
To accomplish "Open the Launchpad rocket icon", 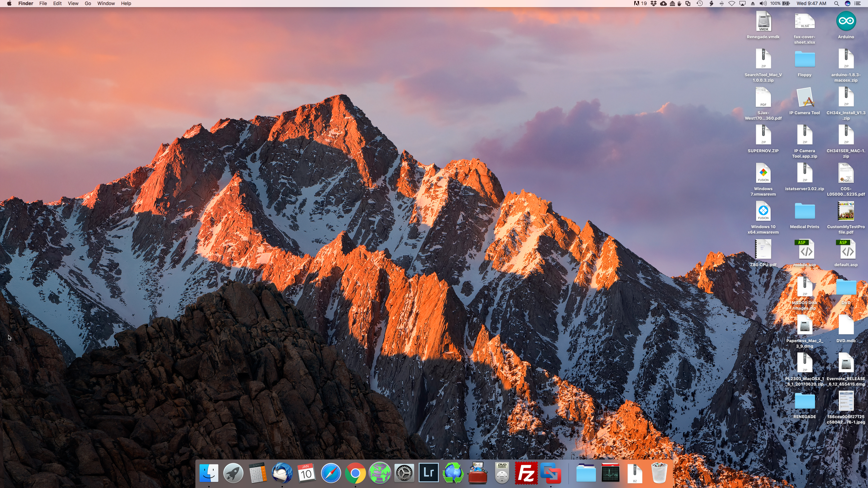I will (233, 472).
